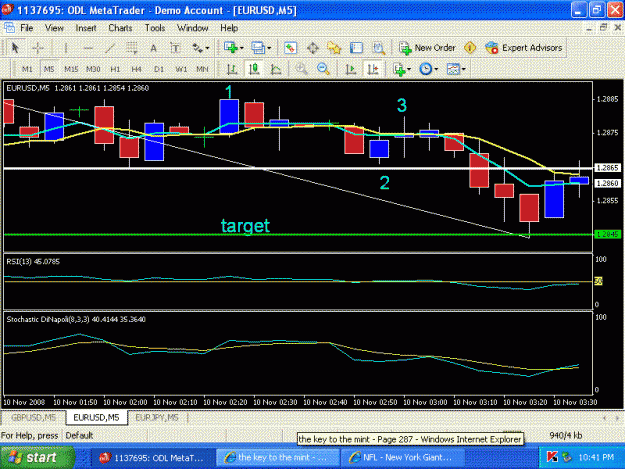Enable Expert Advisors button
The image size is (625, 469).
[x=524, y=48]
